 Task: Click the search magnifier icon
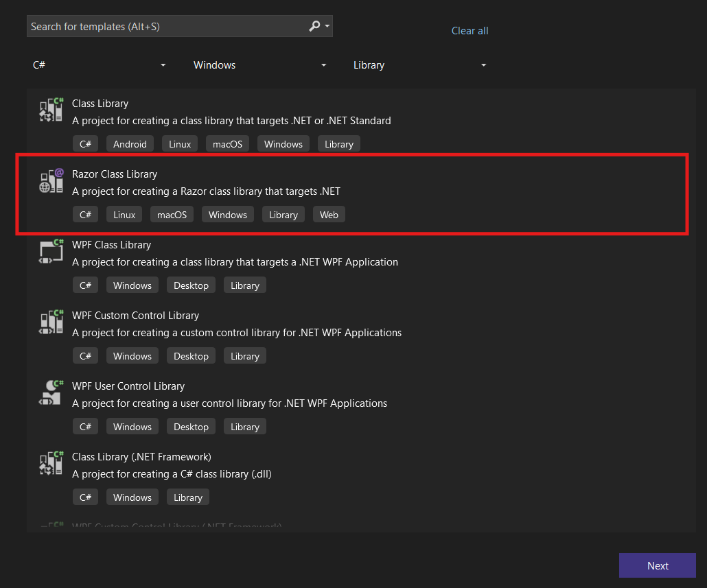(x=314, y=26)
